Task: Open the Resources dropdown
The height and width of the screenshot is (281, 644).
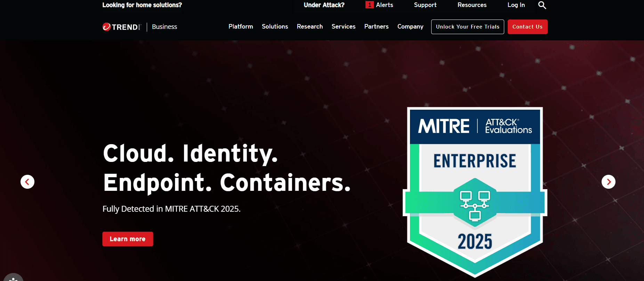Action: click(x=472, y=5)
